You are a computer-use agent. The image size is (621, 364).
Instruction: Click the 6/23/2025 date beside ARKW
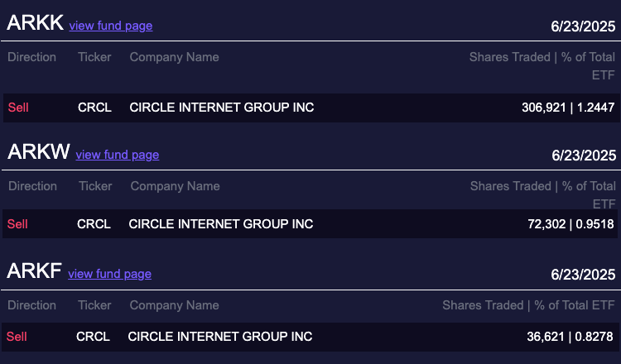tap(583, 155)
